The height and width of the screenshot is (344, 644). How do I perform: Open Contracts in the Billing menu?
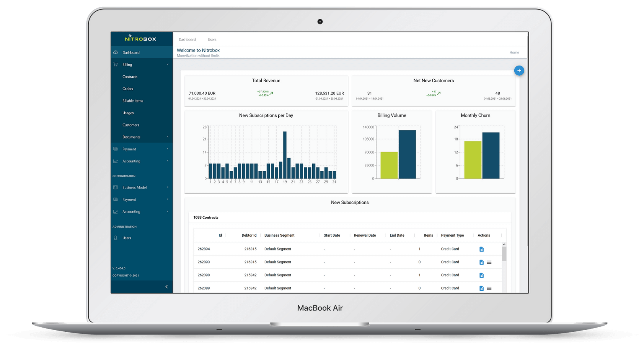[x=130, y=77]
